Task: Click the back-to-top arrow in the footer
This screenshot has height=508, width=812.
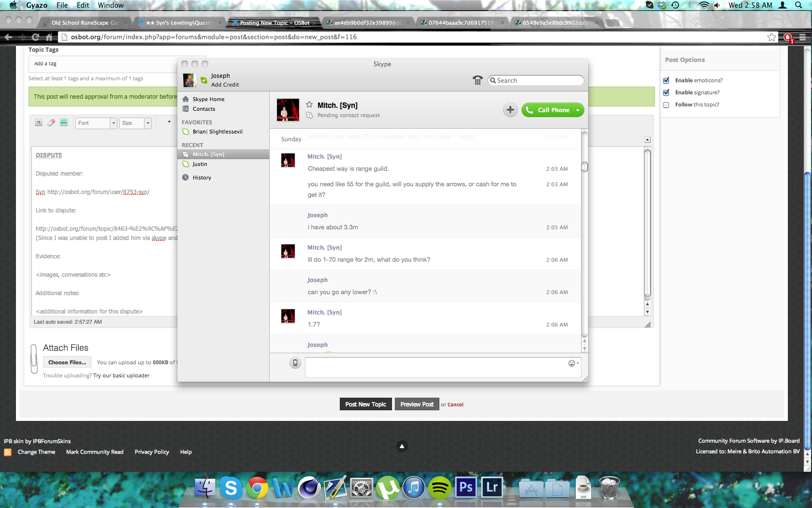Action: click(x=402, y=446)
